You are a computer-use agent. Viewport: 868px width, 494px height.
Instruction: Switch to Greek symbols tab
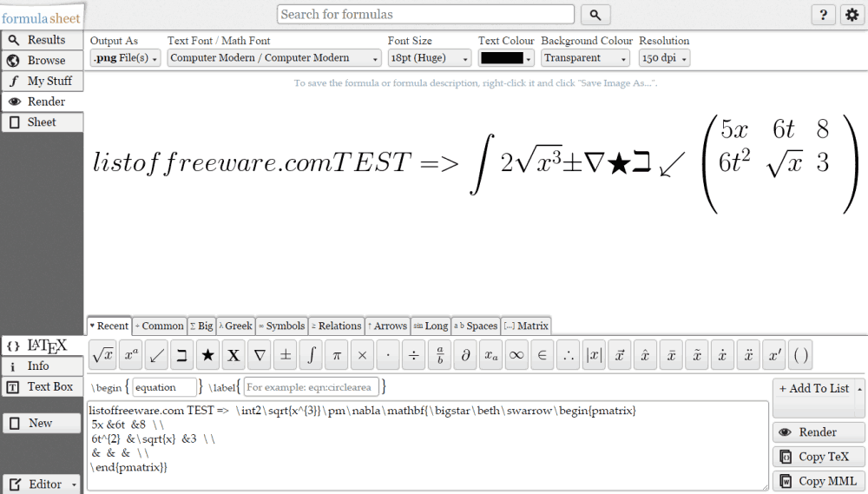click(x=235, y=326)
